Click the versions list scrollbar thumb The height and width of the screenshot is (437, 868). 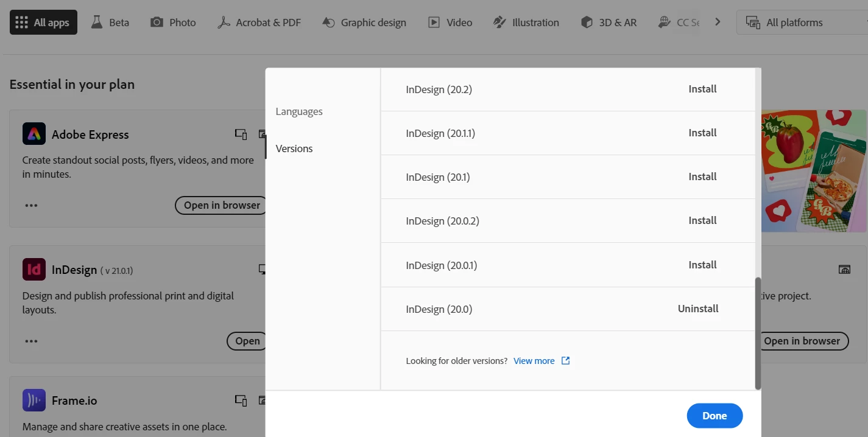(x=758, y=333)
